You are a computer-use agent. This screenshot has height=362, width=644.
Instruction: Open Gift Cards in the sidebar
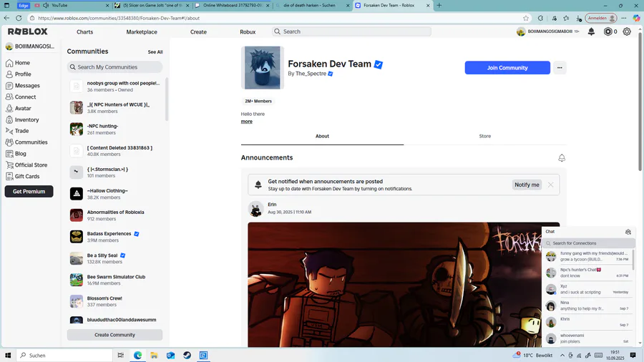[x=27, y=177]
